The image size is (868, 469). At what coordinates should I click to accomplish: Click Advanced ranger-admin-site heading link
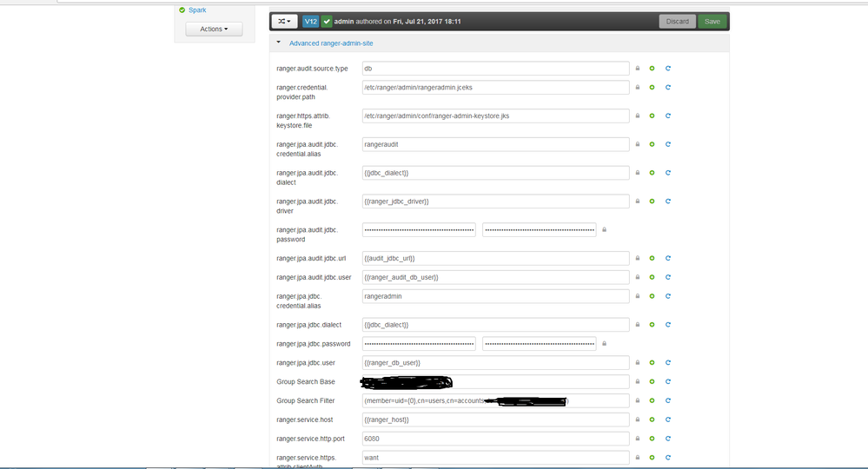pos(331,43)
